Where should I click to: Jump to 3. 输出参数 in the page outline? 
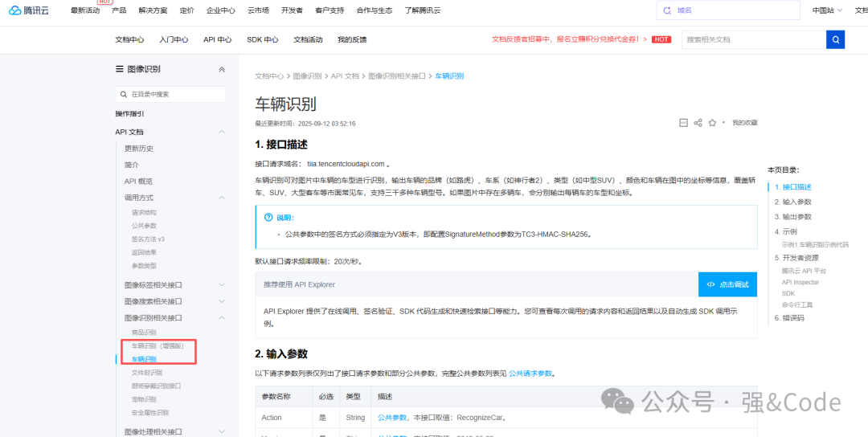coord(793,217)
